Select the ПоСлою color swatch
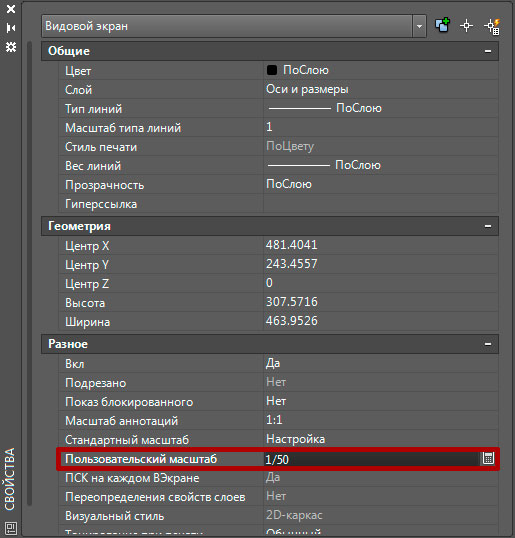This screenshot has height=538, width=515. coord(272,70)
